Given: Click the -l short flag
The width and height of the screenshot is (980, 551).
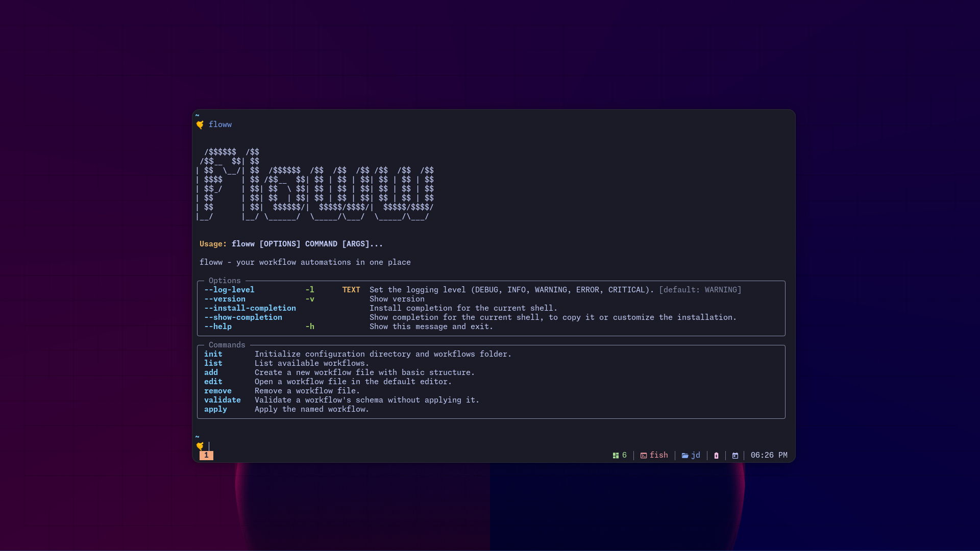Looking at the screenshot, I should [310, 290].
